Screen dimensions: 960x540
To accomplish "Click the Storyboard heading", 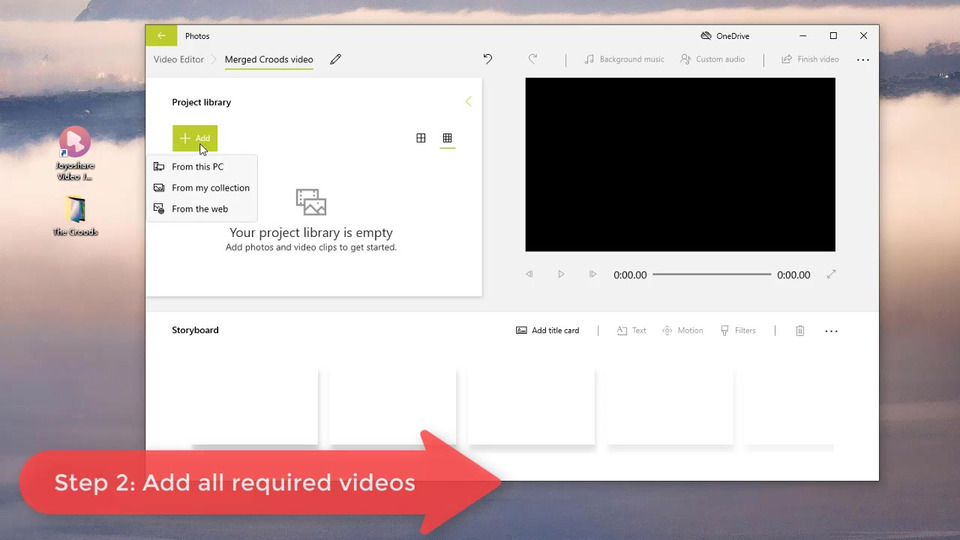I will coord(195,330).
